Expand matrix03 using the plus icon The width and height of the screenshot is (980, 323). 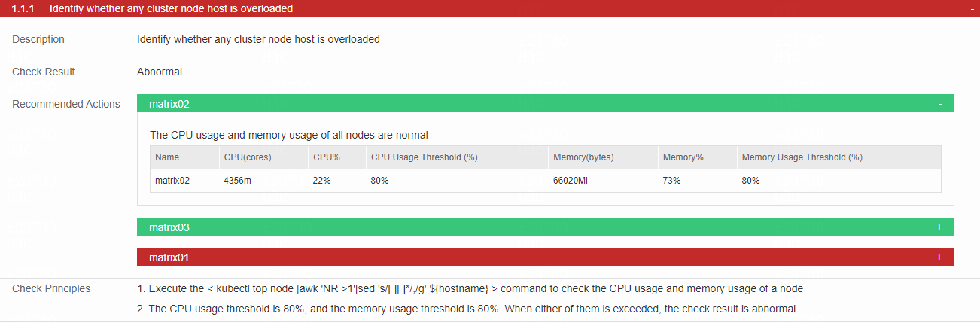click(939, 227)
